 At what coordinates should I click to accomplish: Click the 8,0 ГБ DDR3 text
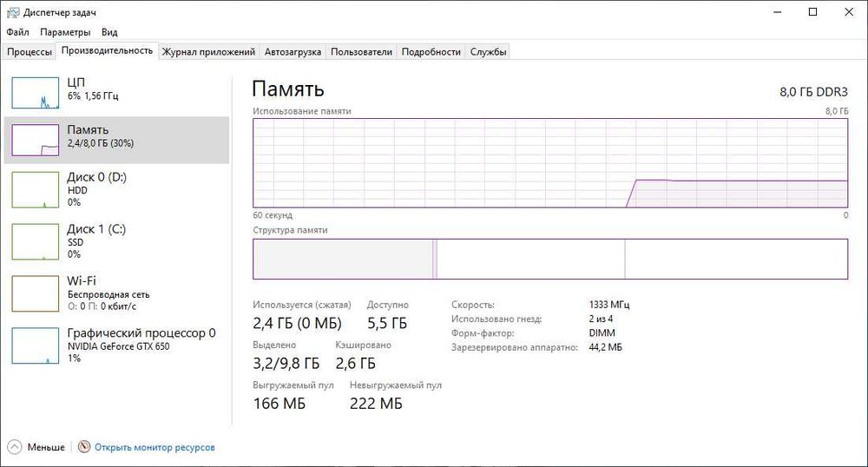tap(814, 92)
